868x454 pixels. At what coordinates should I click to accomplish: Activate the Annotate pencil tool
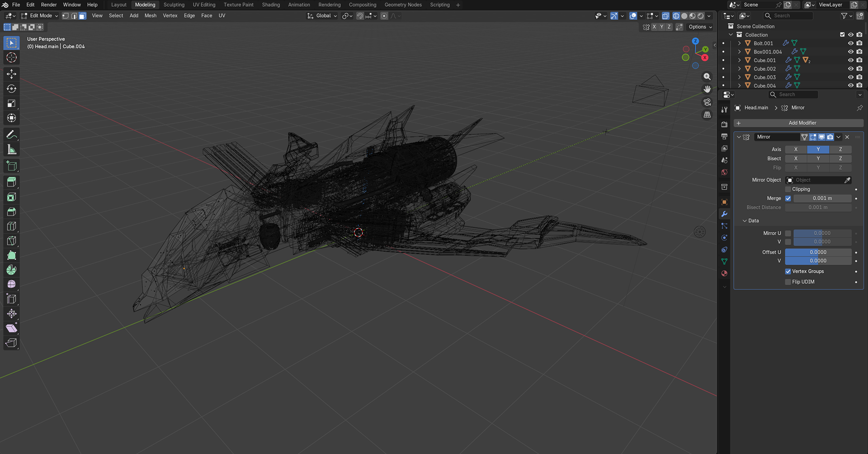pyautogui.click(x=11, y=135)
